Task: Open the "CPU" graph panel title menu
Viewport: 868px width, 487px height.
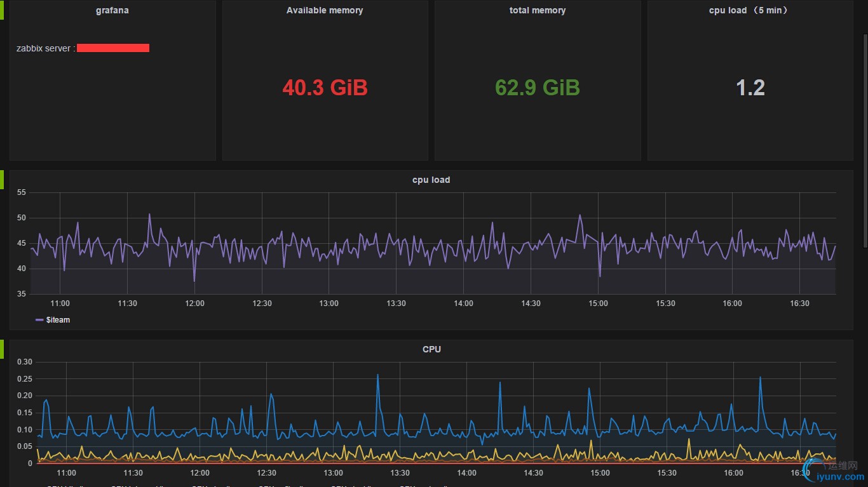Action: tap(431, 349)
